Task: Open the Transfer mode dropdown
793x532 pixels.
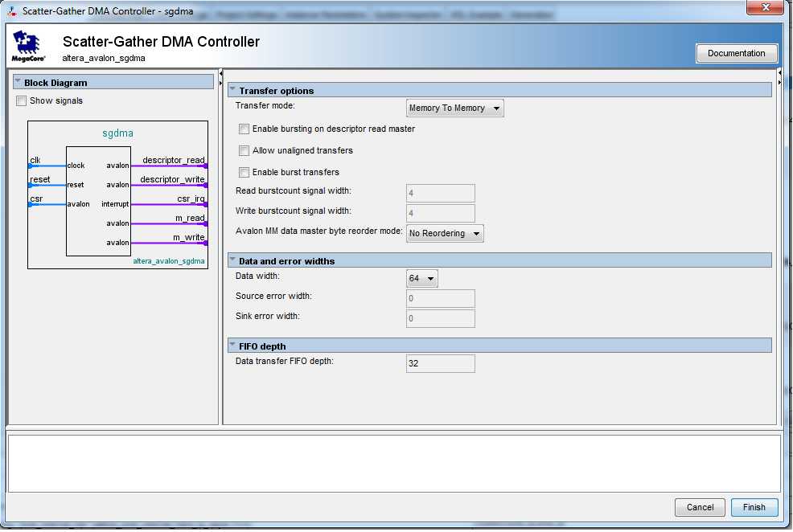Action: tap(454, 108)
